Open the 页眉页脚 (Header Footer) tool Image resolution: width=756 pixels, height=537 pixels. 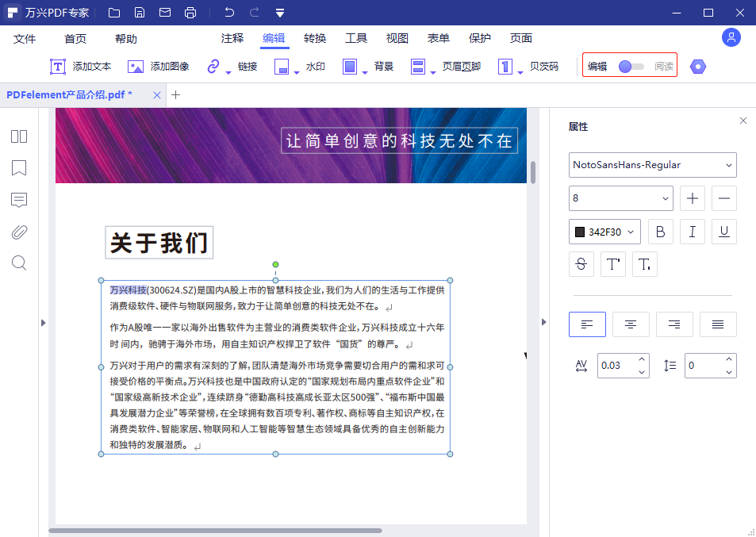[441, 66]
